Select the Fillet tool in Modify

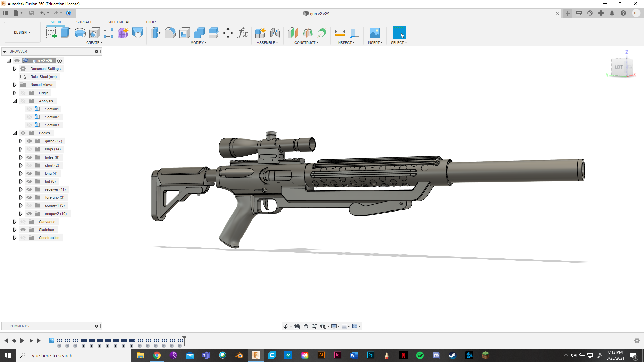[170, 33]
